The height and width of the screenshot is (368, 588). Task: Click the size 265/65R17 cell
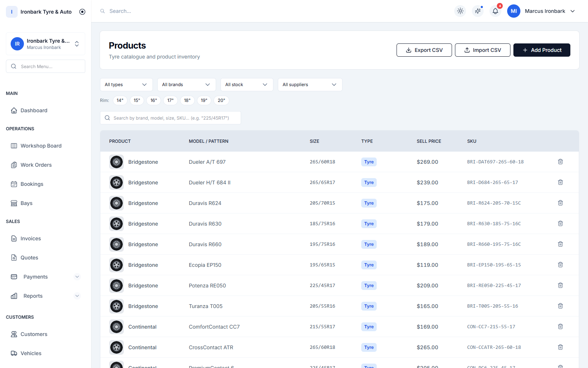tap(322, 183)
